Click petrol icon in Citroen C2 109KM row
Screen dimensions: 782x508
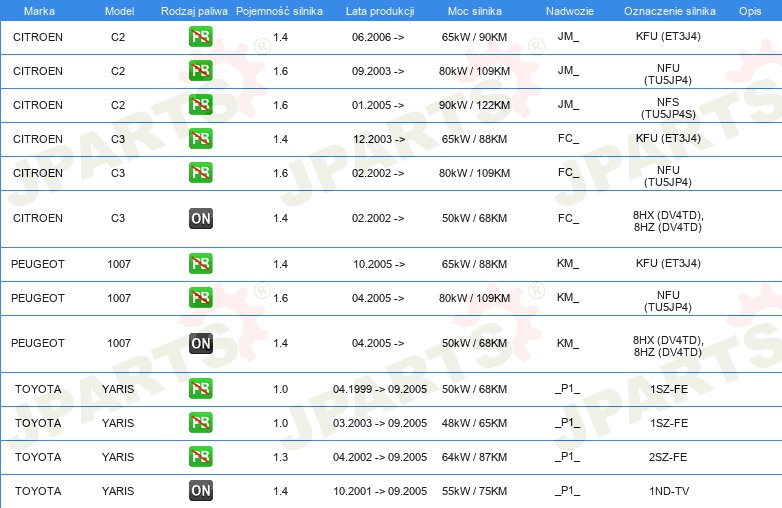coord(200,71)
